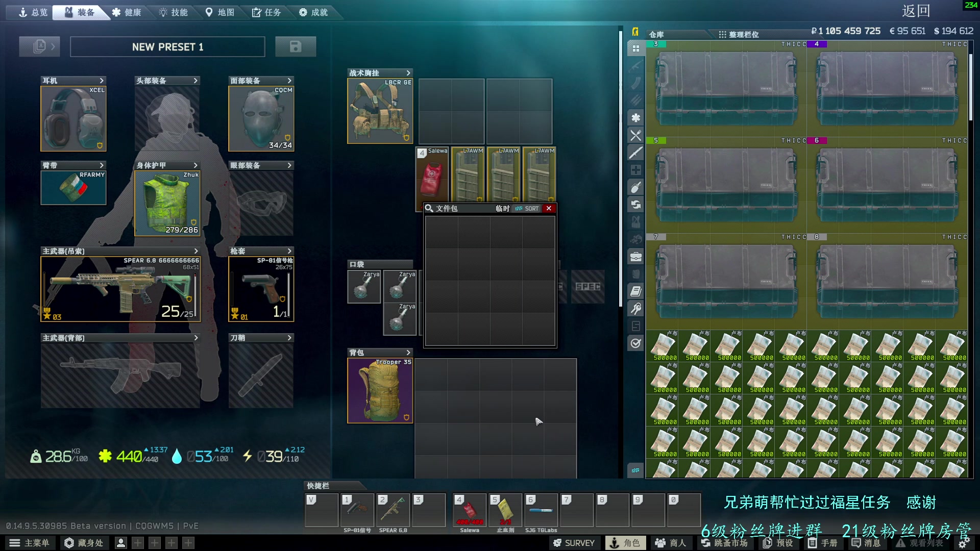The width and height of the screenshot is (980, 551).
Task: Expand the 主武器(吊索) sling weapon arrow
Action: click(x=195, y=251)
